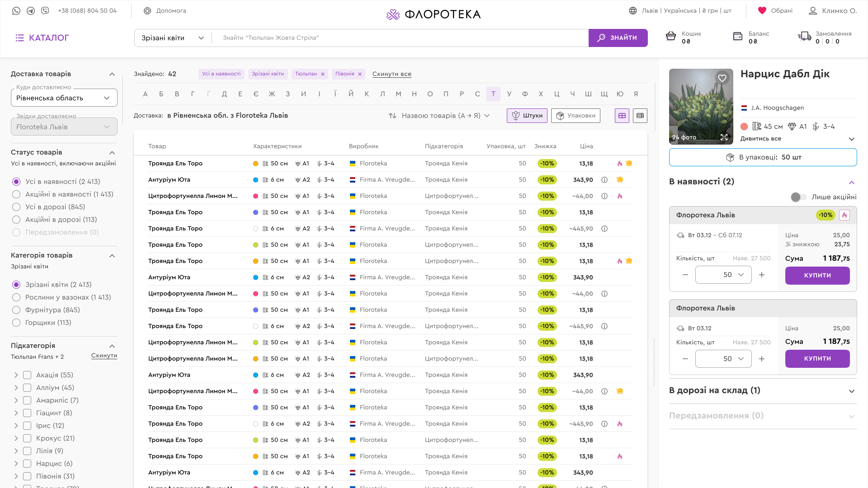Screen dimensions: 868x488
Task: Select letter К in alphabet filter
Action: [367, 94]
